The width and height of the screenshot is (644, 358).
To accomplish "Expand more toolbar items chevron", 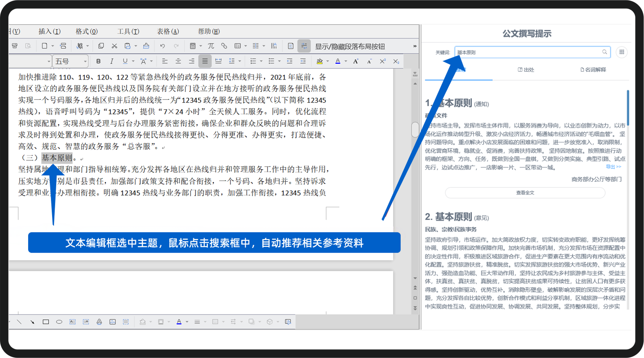I will pos(415,46).
